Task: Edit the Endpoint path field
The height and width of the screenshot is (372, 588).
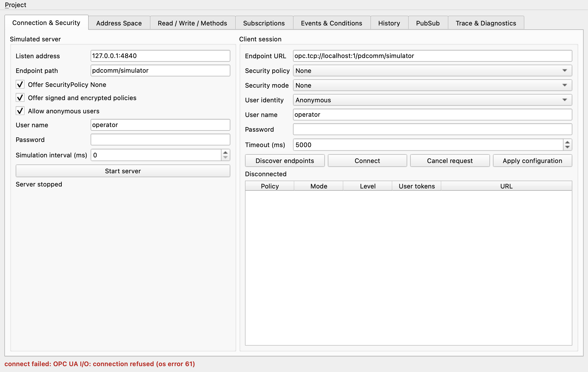Action: tap(160, 70)
